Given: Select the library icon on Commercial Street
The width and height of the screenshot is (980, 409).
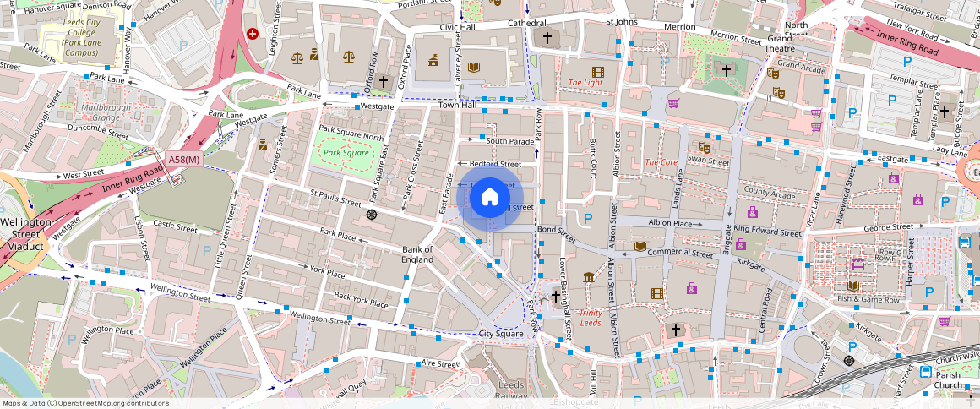Looking at the screenshot, I should (640, 246).
